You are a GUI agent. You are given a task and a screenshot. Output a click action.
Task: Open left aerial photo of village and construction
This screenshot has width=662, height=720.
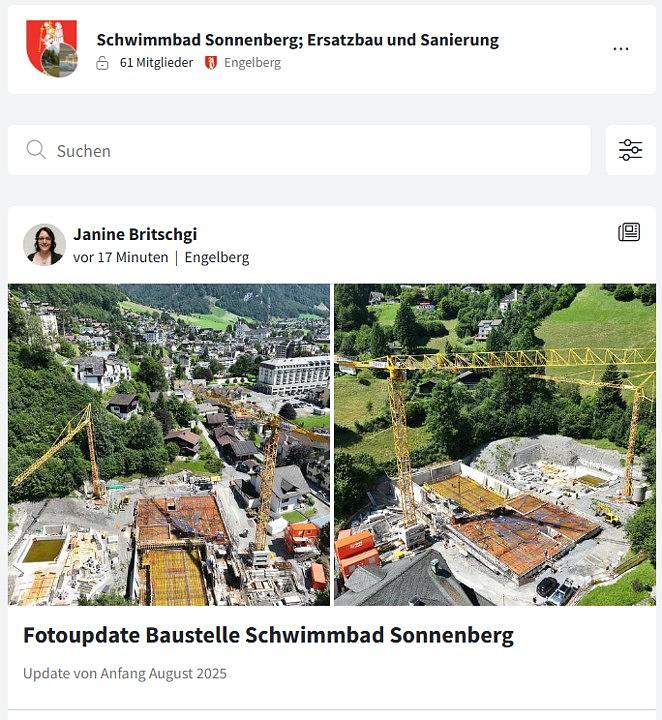pyautogui.click(x=169, y=444)
